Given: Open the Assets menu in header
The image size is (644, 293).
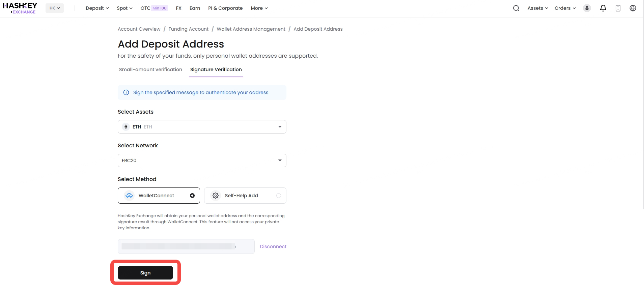Looking at the screenshot, I should [538, 8].
